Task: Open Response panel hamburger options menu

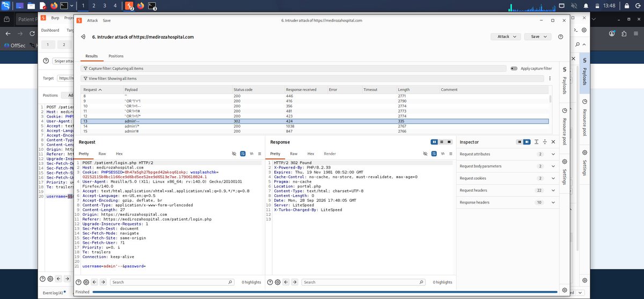Action: click(x=450, y=154)
